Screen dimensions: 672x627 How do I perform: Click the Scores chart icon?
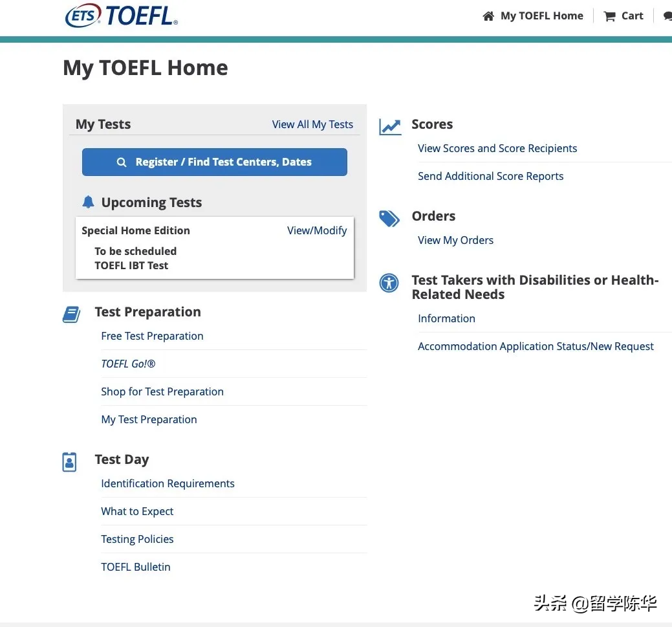pos(390,127)
